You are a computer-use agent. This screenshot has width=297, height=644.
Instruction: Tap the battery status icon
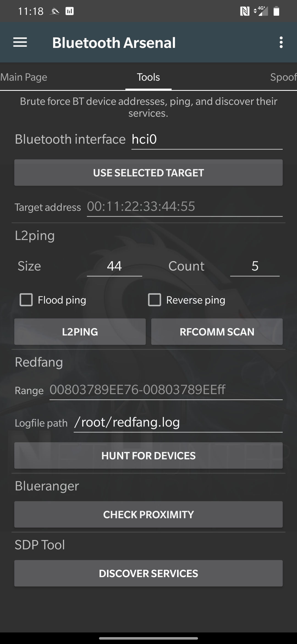276,11
